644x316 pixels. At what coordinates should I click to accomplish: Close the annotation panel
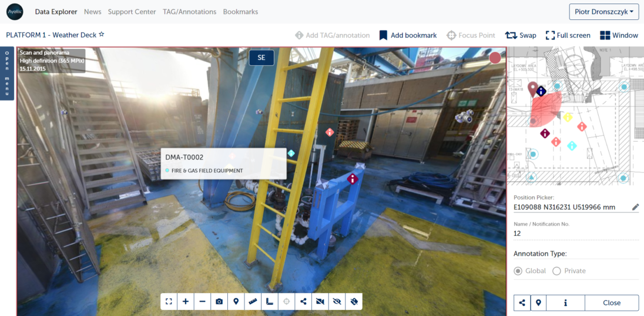(612, 302)
